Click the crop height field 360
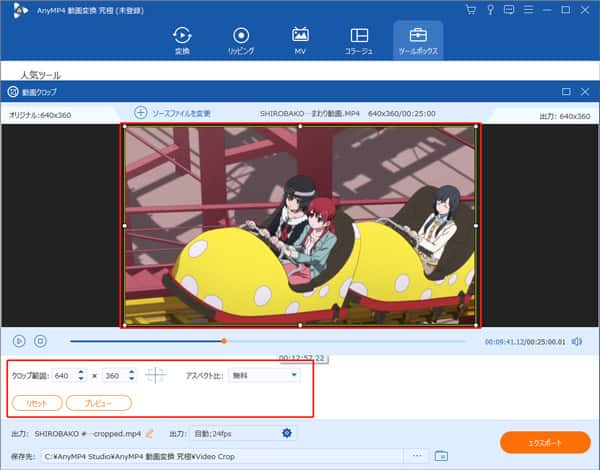This screenshot has height=470, width=600. click(x=115, y=376)
